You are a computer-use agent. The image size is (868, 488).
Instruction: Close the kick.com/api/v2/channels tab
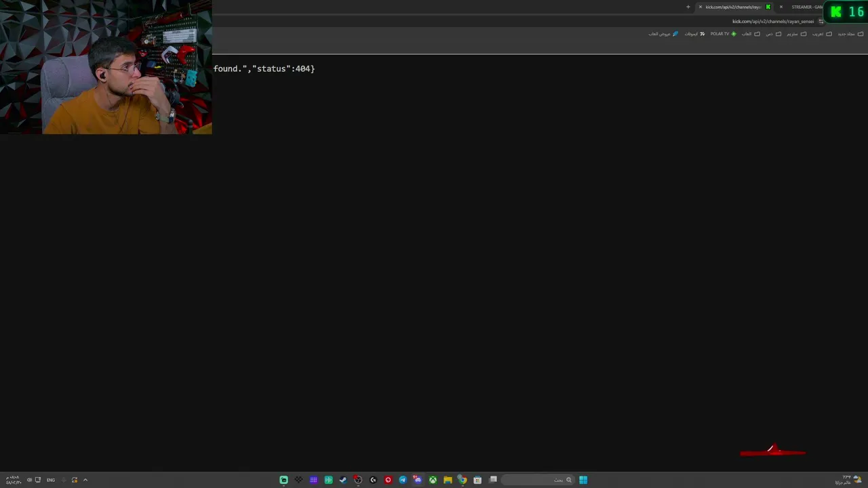[x=701, y=7]
